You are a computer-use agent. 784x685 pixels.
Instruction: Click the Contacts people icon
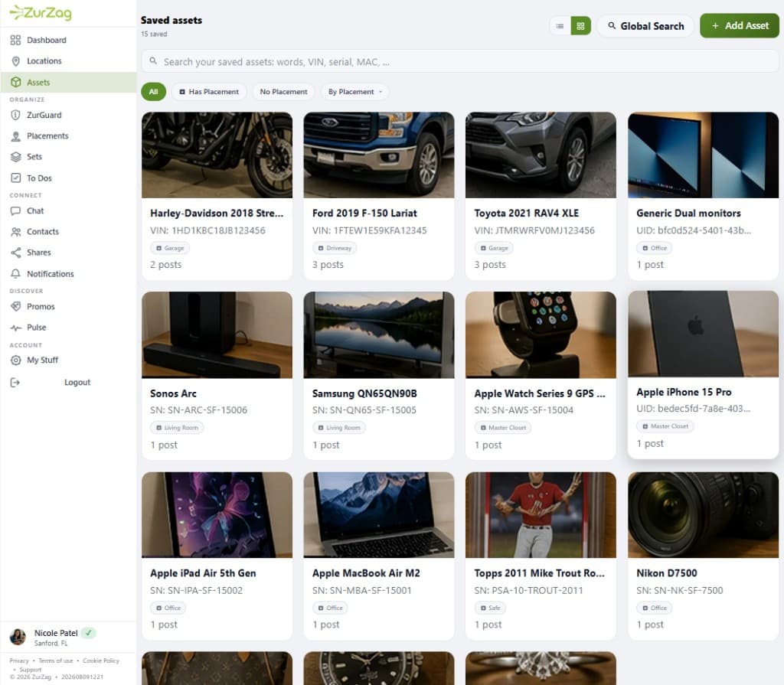(x=15, y=232)
